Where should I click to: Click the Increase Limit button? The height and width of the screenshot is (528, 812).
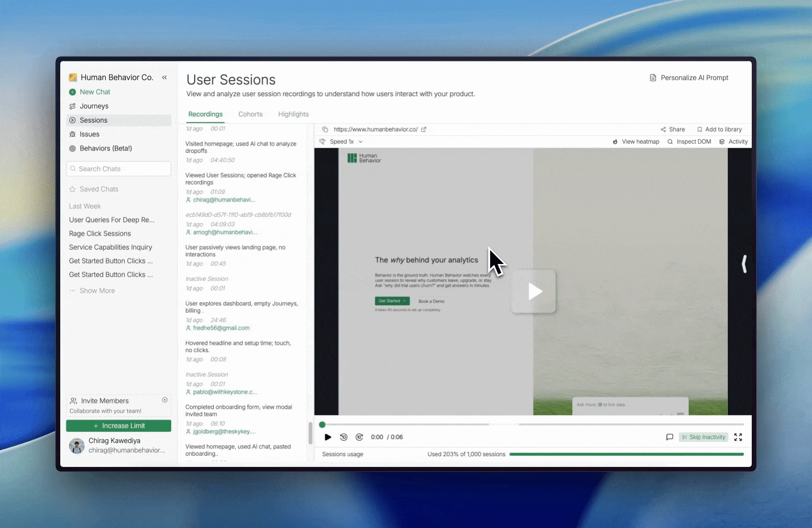point(118,426)
